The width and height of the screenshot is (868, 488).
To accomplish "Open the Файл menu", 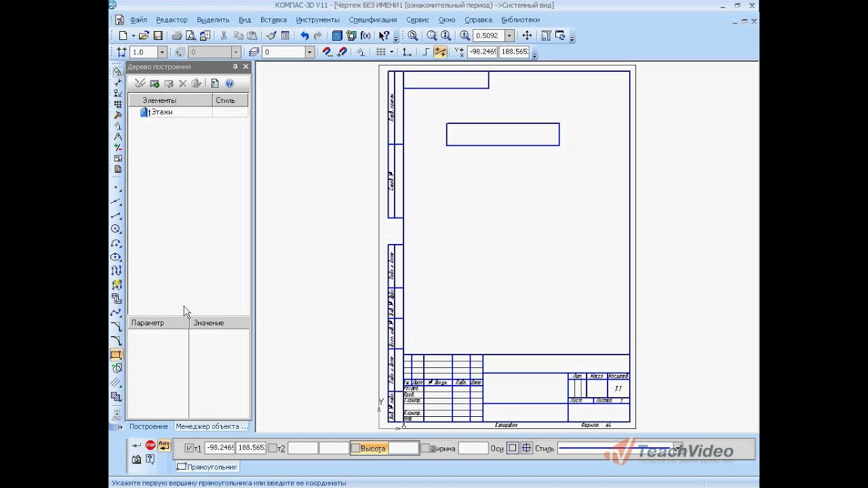I will coord(138,20).
